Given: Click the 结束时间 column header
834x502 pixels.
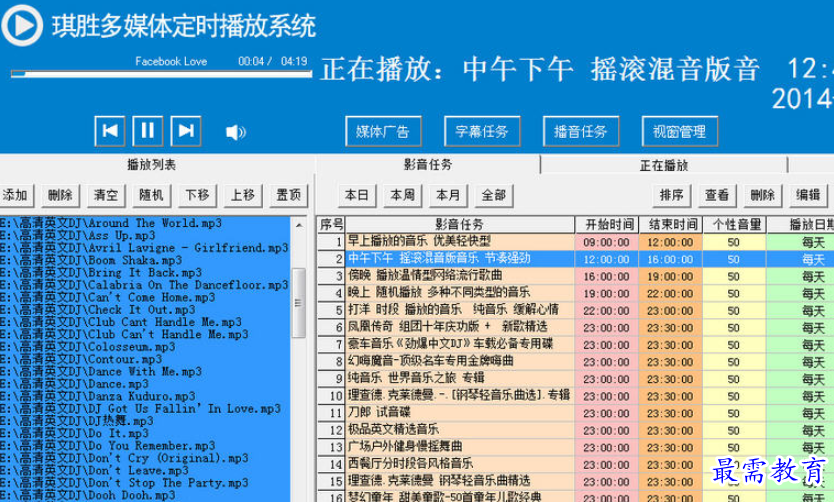Looking at the screenshot, I should (x=671, y=224).
